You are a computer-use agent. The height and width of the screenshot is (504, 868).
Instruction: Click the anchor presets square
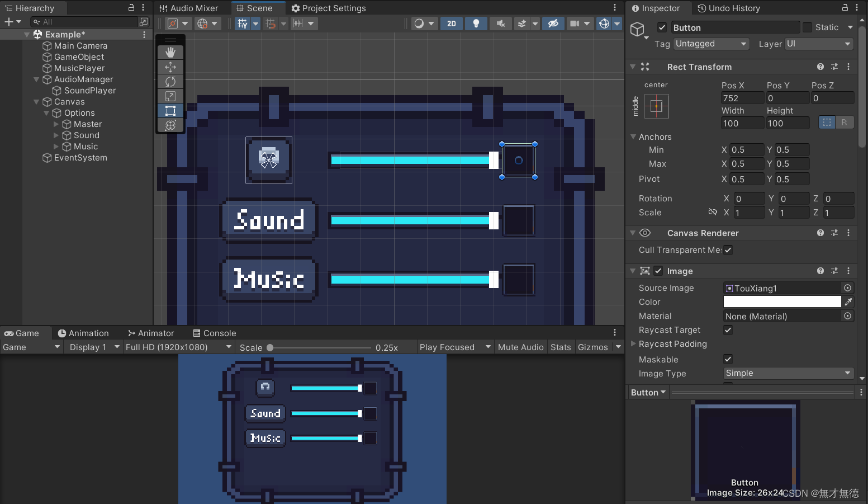(656, 106)
